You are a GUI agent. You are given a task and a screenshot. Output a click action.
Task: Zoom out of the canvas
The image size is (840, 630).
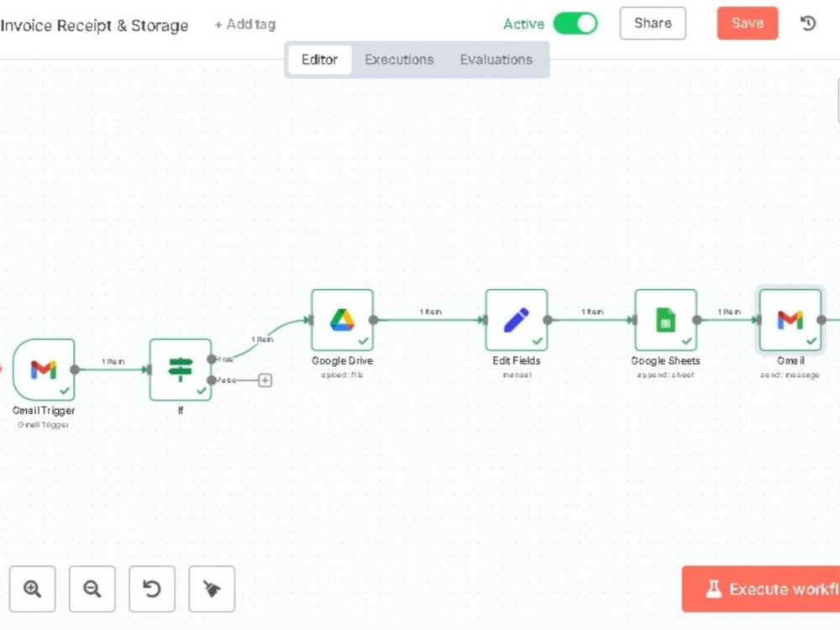tap(92, 589)
